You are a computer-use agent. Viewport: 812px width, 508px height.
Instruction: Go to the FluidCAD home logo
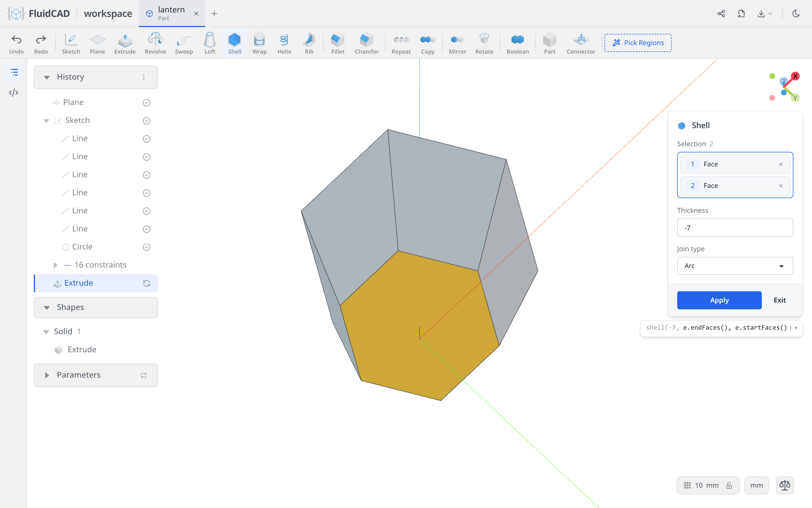(x=38, y=14)
